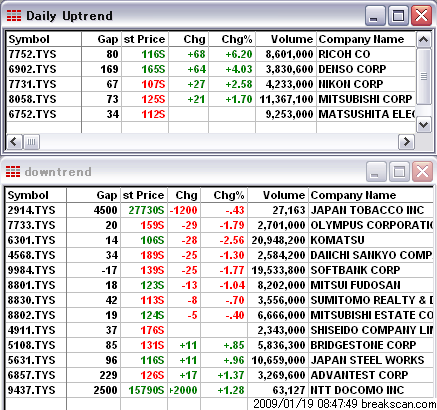Sort Uptrend table by Company Name header

tap(366, 39)
